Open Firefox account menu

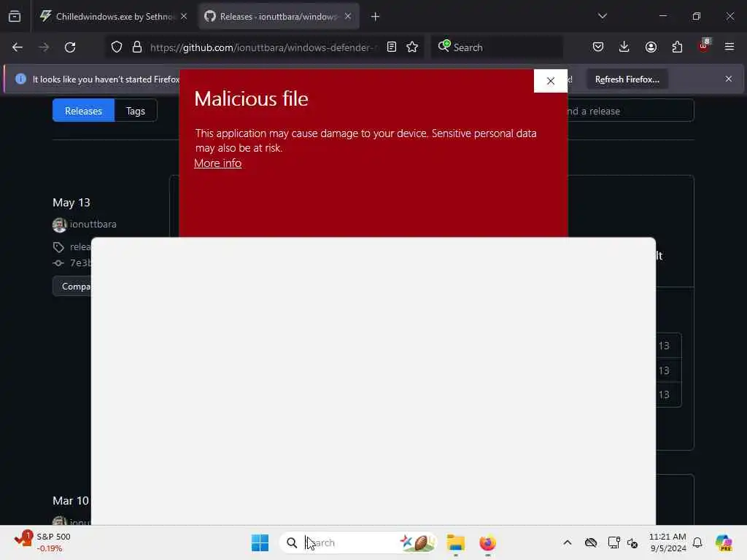tap(651, 47)
